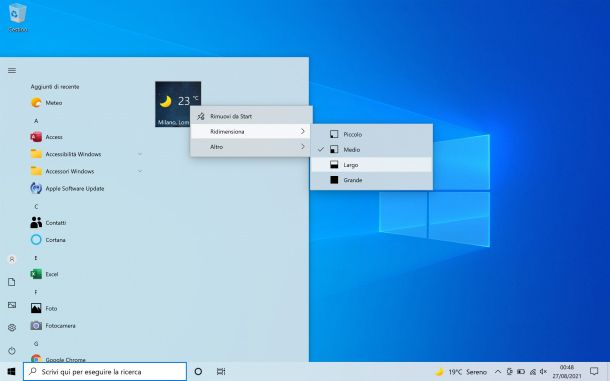This screenshot has height=381, width=610.
Task: Open the taskbar weather widget showing 19°C Sereno
Action: [x=461, y=372]
